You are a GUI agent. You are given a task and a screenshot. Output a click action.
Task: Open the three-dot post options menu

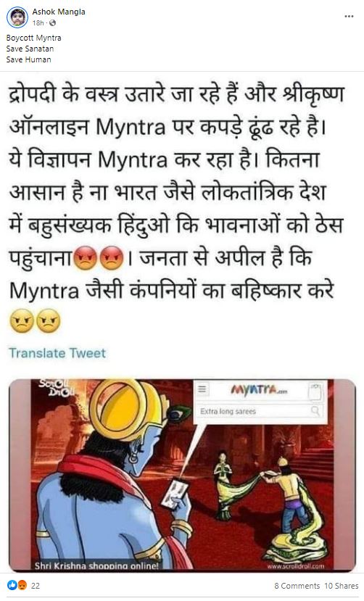349,17
